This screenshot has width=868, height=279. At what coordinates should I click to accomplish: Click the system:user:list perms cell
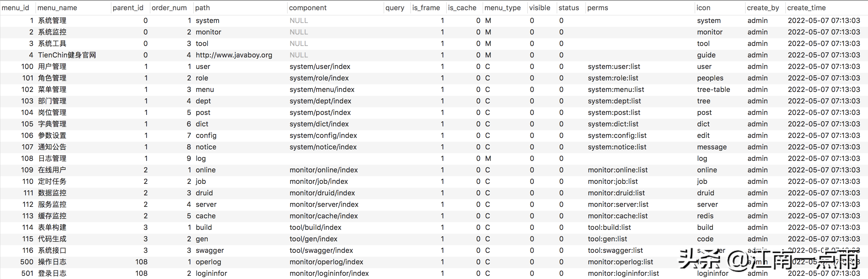614,66
